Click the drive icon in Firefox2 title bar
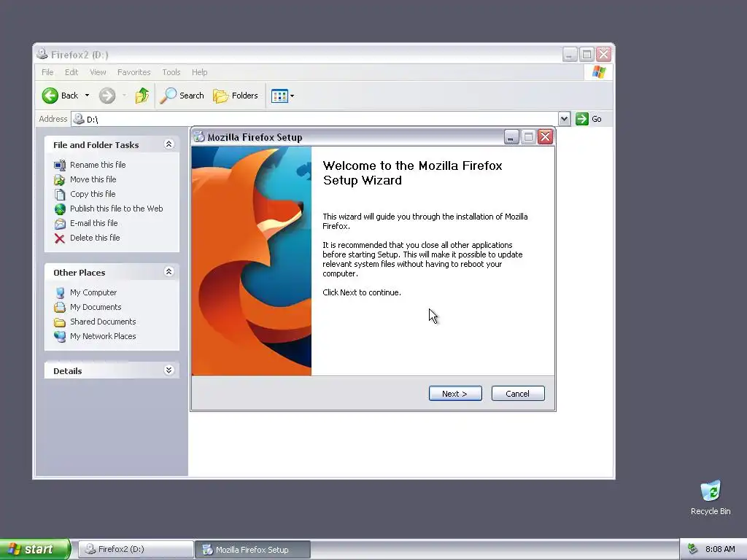747x560 pixels. pos(42,54)
